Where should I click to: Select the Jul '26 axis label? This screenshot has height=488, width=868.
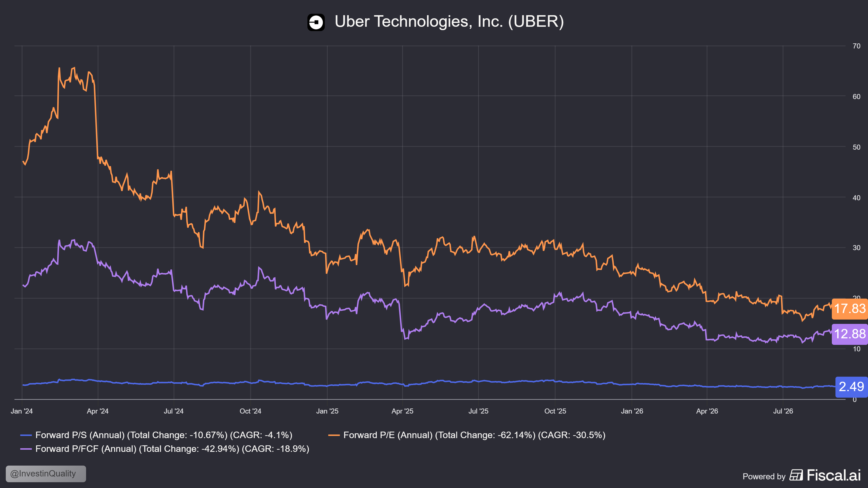(783, 411)
